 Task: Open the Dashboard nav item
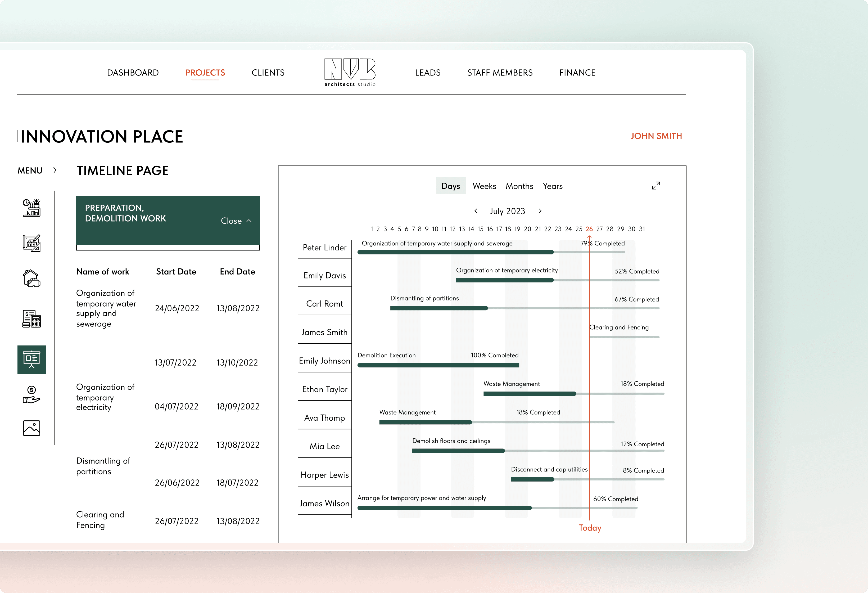click(x=133, y=73)
